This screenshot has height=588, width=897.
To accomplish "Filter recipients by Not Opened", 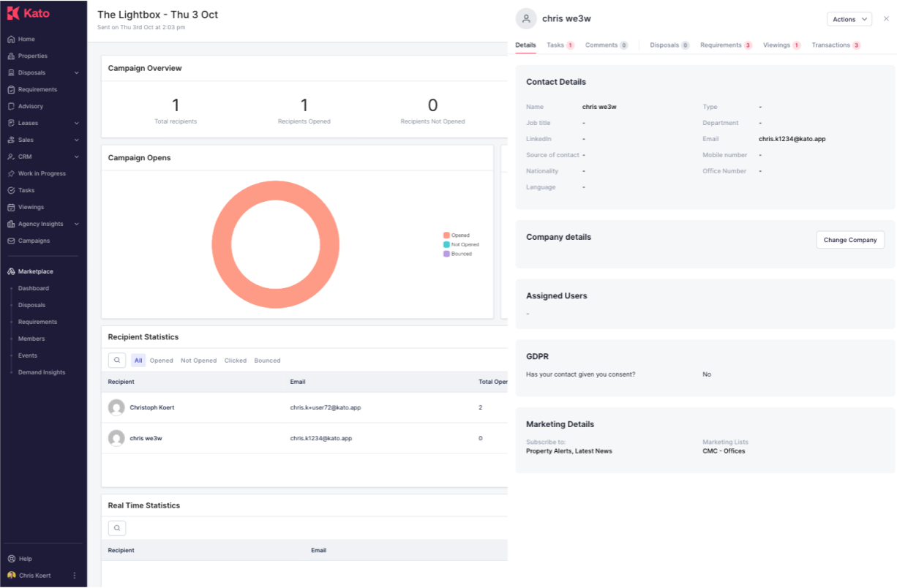I will [199, 361].
